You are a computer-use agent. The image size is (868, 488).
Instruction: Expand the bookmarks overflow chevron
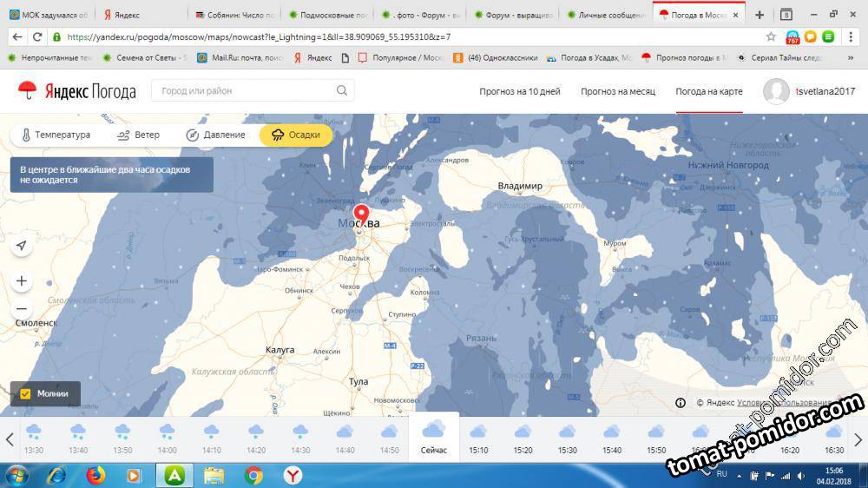(851, 57)
